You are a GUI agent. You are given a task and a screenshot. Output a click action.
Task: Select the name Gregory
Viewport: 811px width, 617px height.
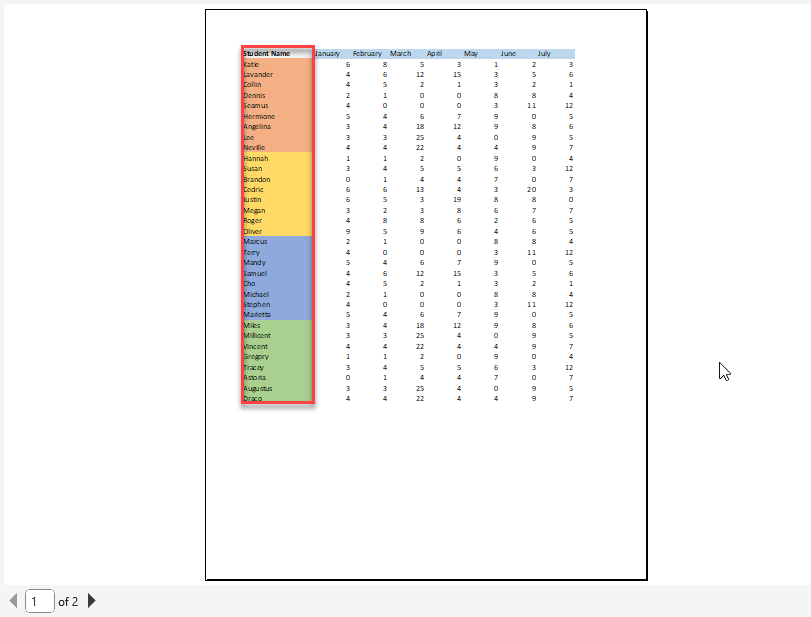[256, 357]
